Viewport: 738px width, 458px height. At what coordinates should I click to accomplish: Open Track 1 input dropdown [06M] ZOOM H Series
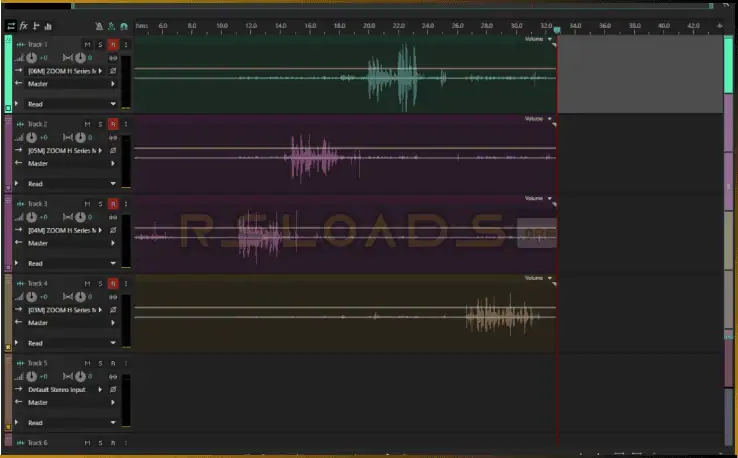point(65,71)
